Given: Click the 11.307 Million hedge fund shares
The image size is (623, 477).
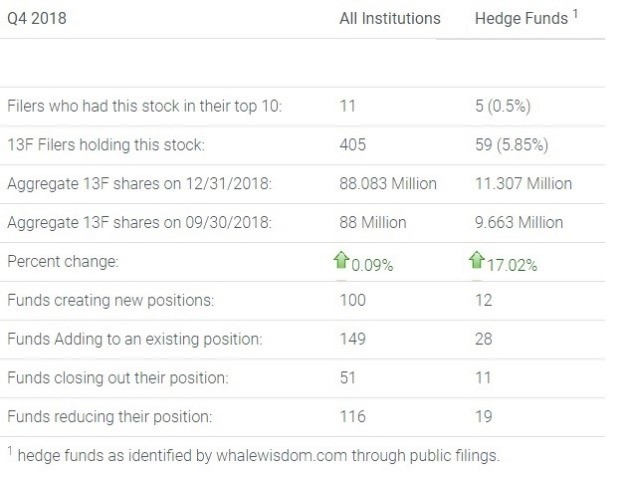Looking at the screenshot, I should click(523, 184).
